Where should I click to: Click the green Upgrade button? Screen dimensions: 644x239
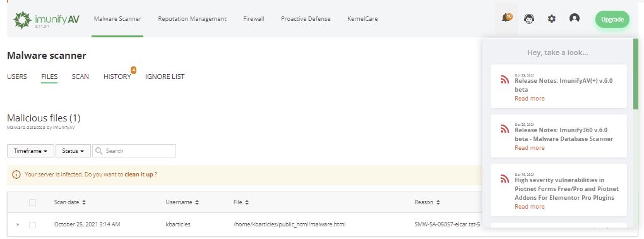click(x=612, y=20)
